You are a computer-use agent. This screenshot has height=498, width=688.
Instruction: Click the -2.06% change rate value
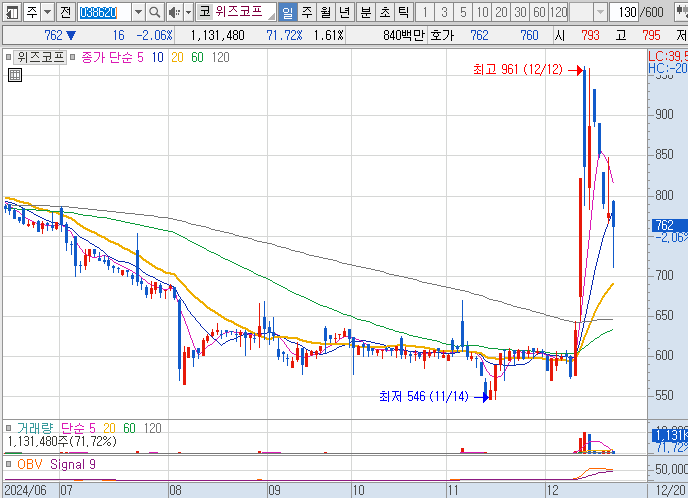[154, 36]
